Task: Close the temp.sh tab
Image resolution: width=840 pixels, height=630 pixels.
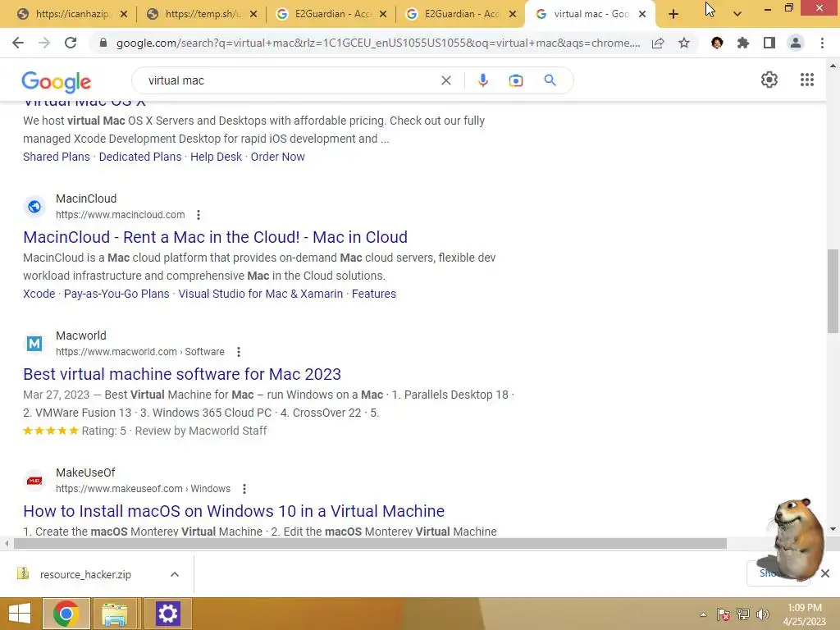Action: (253, 15)
